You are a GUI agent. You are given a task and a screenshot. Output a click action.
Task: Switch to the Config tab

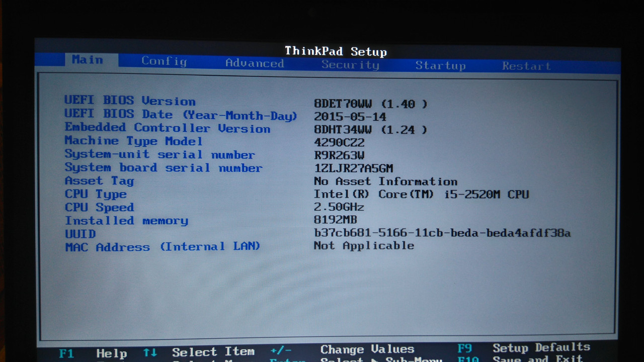pyautogui.click(x=164, y=61)
